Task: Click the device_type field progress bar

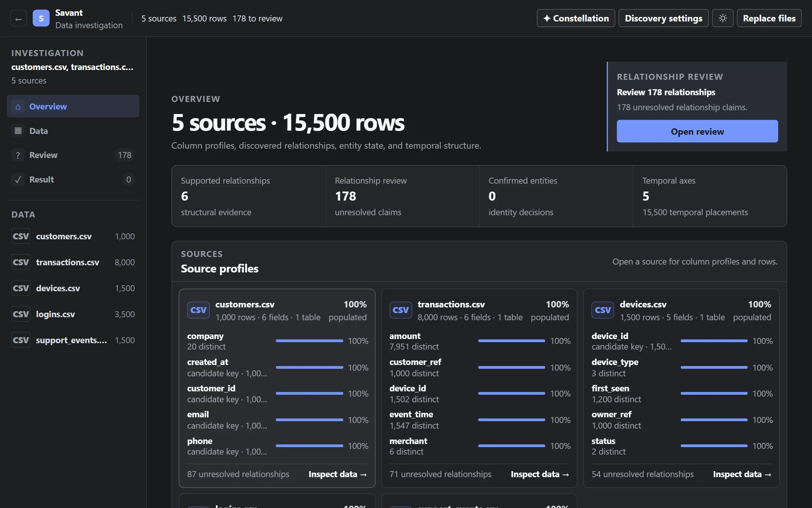Action: [714, 367]
